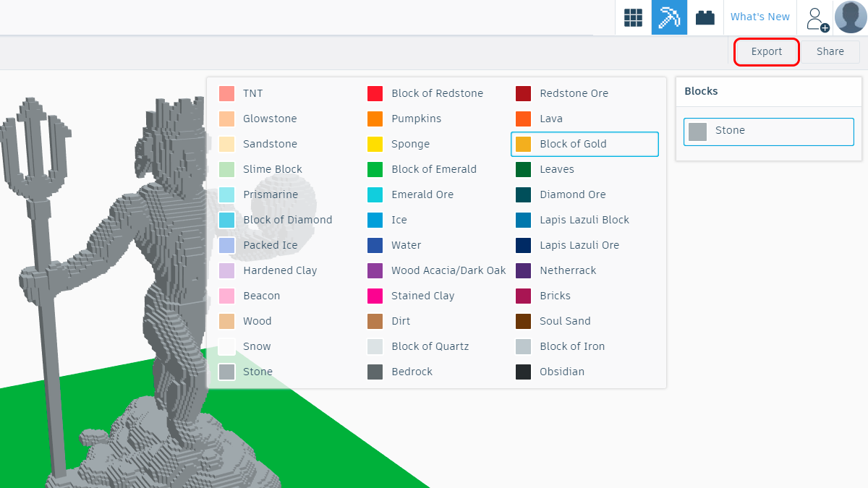Select Wood block
Viewport: 868px width, 488px height.
point(288,321)
